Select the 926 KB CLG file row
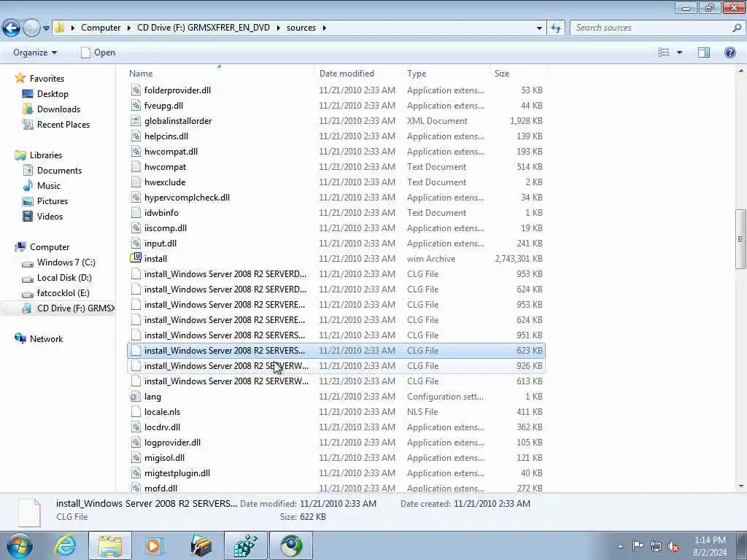The height and width of the screenshot is (560, 747). 336,366
